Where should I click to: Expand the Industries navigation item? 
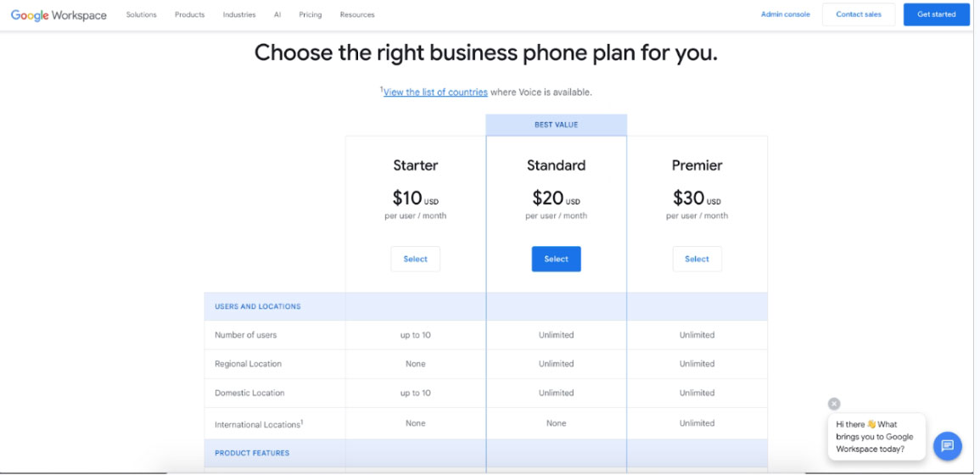tap(238, 14)
